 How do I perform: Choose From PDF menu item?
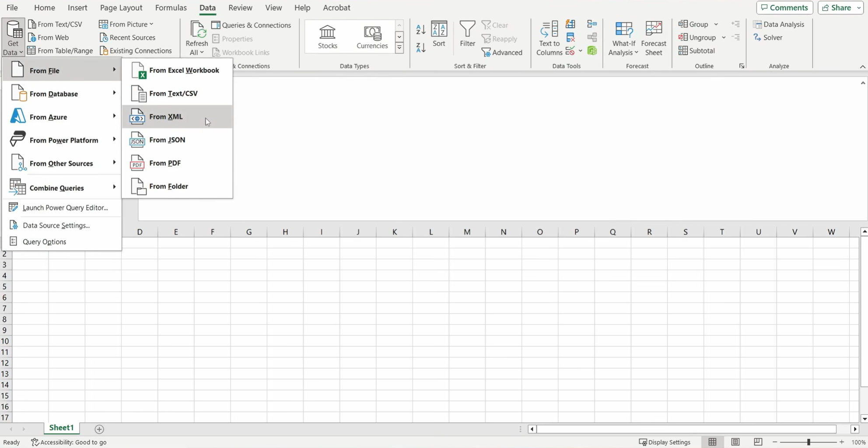177,163
